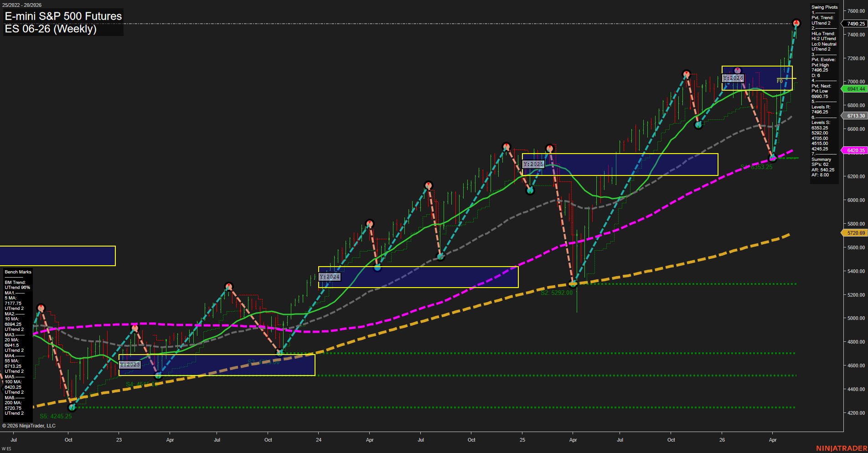The height and width of the screenshot is (453, 868).
Task: Click the 7600.00 price axis label
Action: pos(856,11)
